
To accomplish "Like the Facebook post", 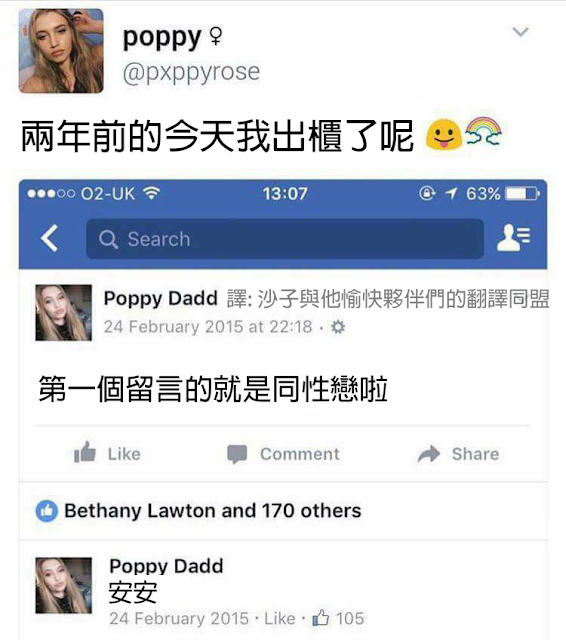I will pos(107,453).
